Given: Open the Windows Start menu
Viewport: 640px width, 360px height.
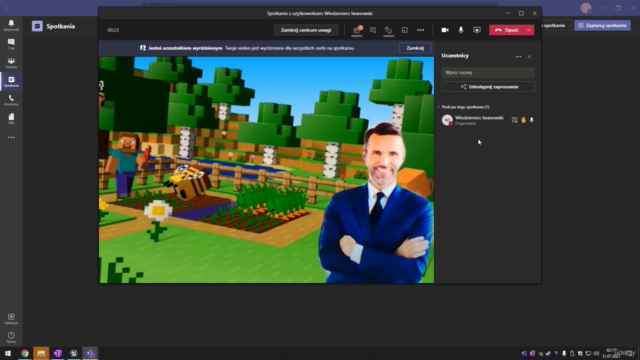Looking at the screenshot, I should pos(8,353).
